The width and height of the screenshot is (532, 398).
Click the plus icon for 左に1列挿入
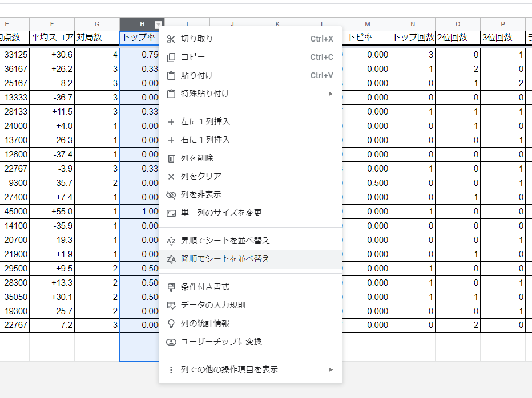pyautogui.click(x=171, y=121)
